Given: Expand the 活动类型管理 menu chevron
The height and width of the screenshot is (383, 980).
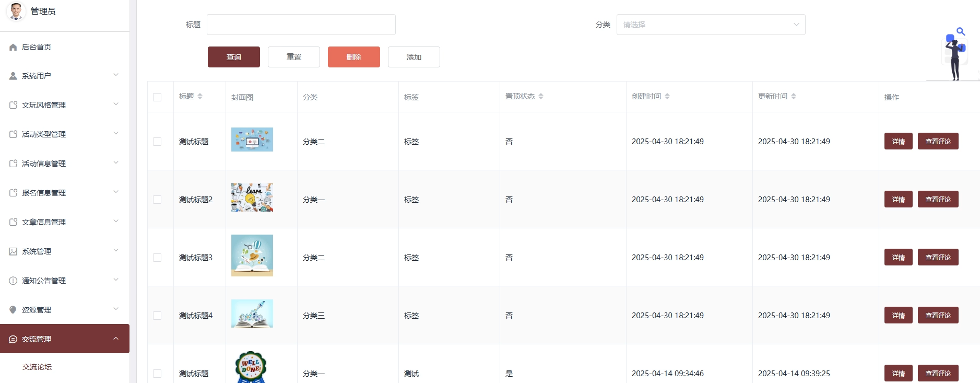Looking at the screenshot, I should (116, 133).
